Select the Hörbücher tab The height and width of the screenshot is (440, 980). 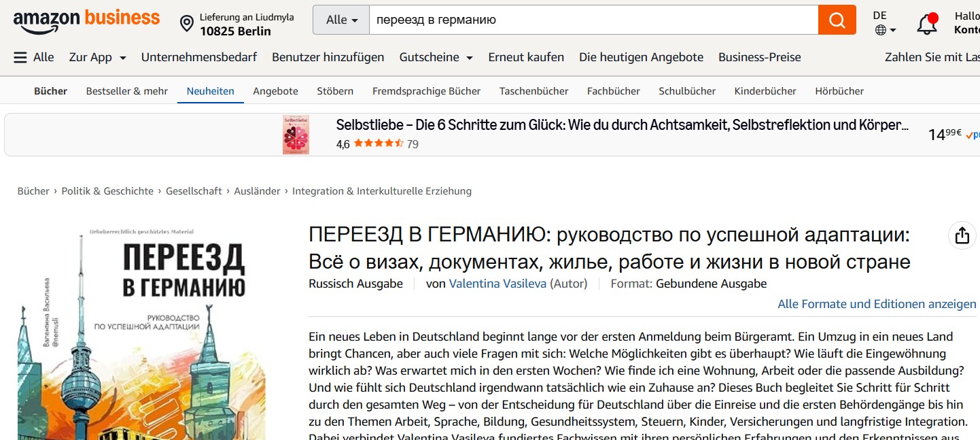(x=839, y=91)
